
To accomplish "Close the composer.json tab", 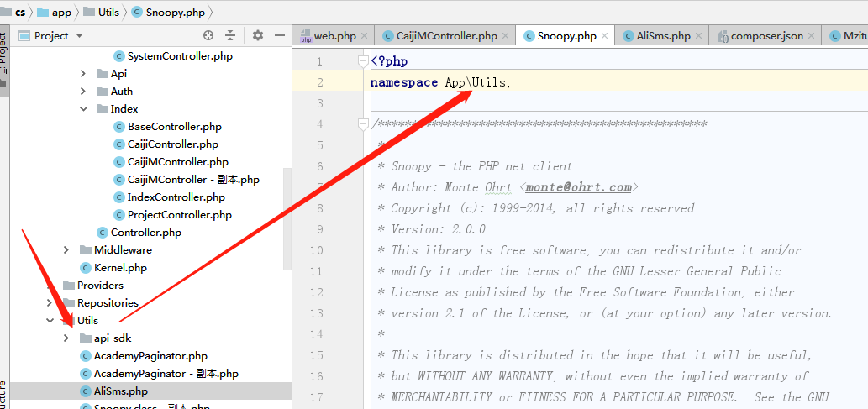I will point(812,36).
